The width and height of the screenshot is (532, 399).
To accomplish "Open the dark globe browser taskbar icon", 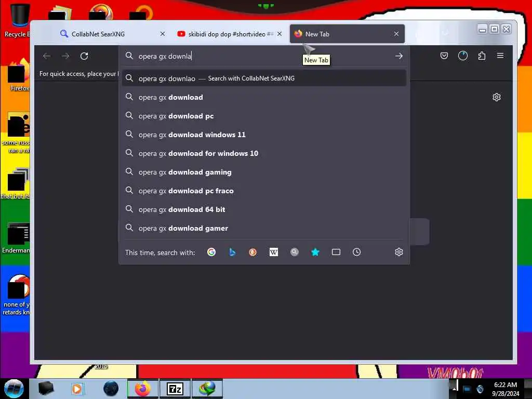I will pyautogui.click(x=111, y=389).
